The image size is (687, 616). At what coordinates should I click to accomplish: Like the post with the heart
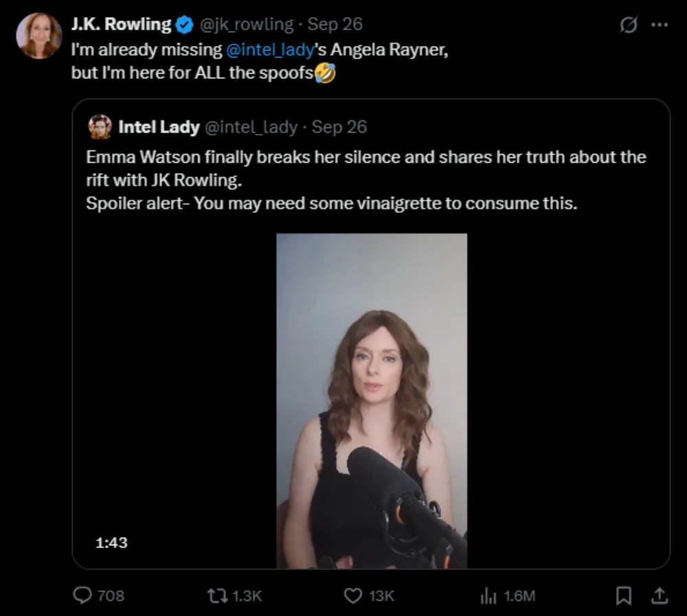coord(352,595)
